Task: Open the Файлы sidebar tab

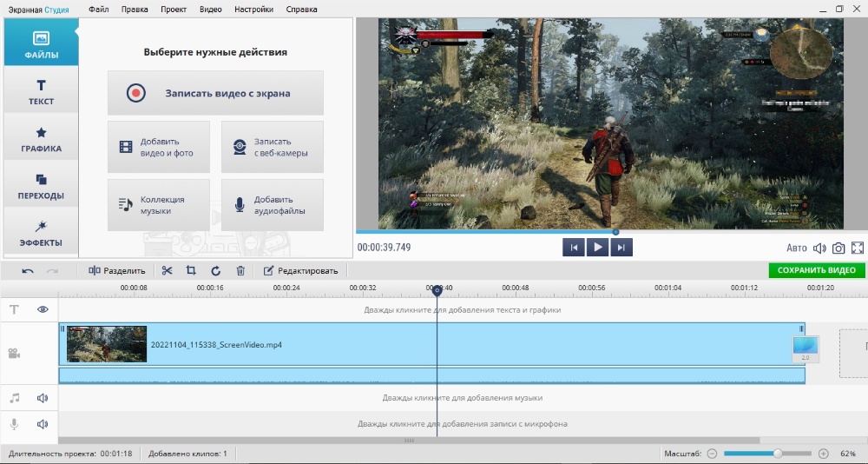Action: [x=41, y=43]
